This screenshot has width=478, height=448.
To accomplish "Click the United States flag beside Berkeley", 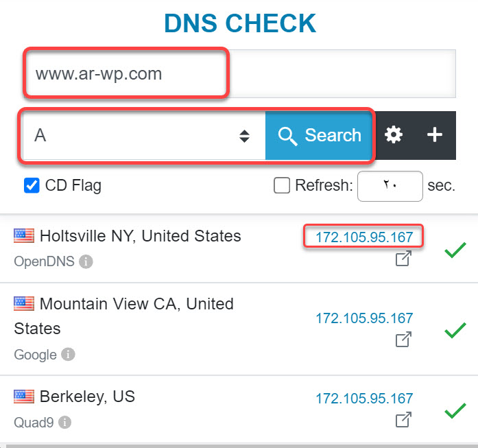I will tap(24, 397).
